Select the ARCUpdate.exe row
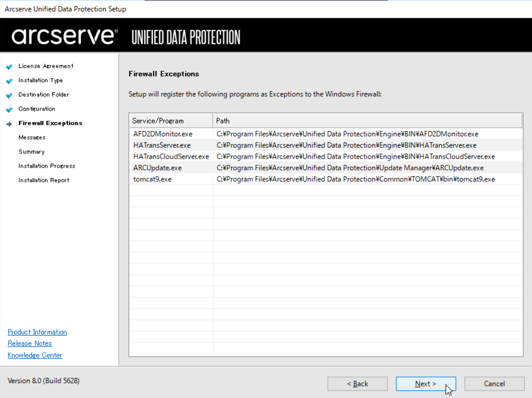Viewport: 532px width, 398px height. [x=326, y=168]
